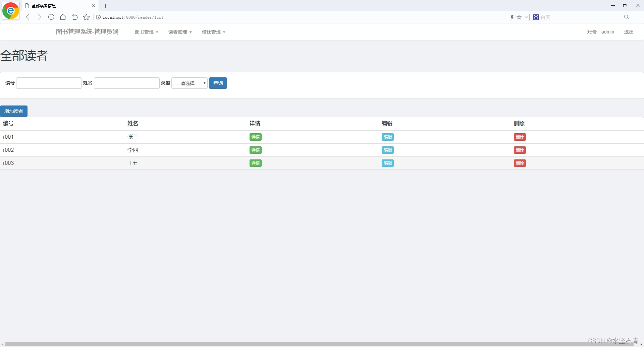Click the name 李四
Viewport: 644px width, 347px height.
[x=133, y=150]
